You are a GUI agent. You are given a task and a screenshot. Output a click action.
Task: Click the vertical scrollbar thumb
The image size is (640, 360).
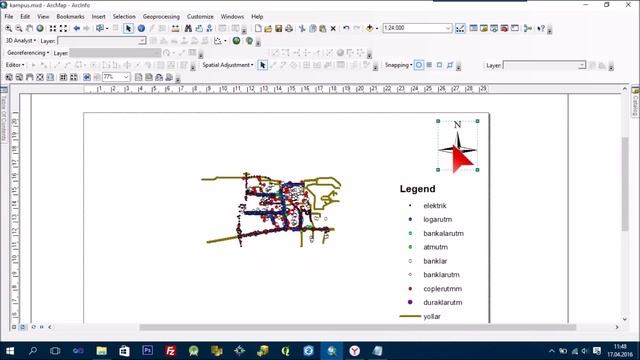(625, 184)
